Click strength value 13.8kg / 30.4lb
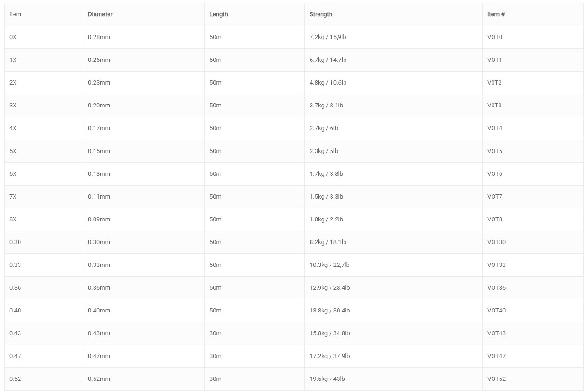 click(330, 311)
